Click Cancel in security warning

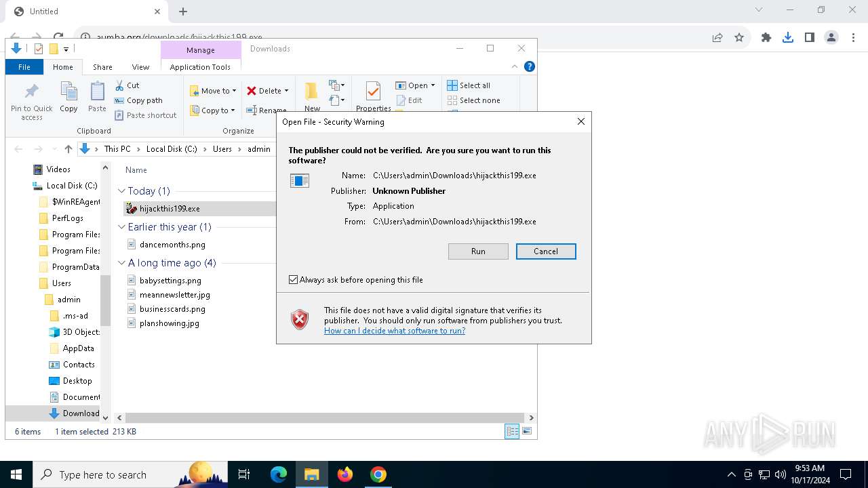(546, 251)
